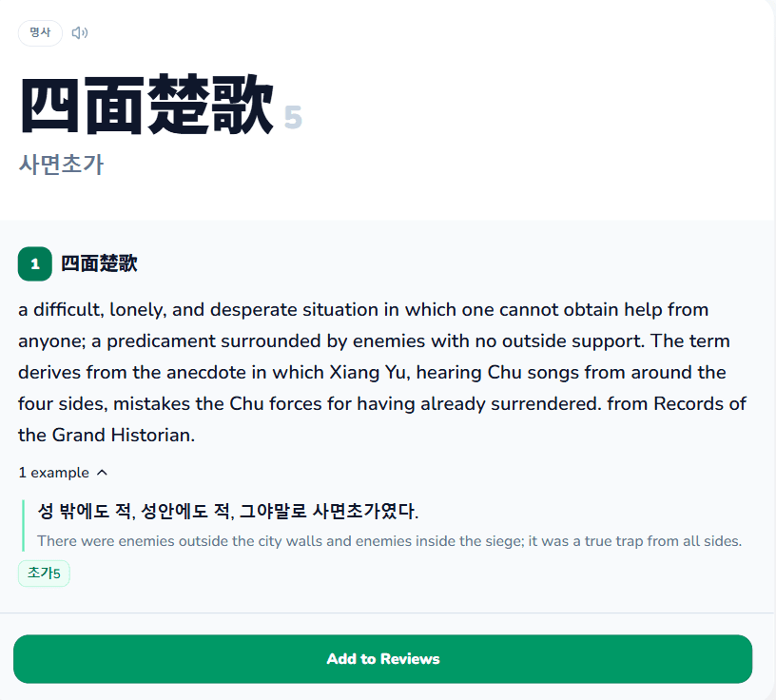Click the English translation of the example
The height and width of the screenshot is (700, 776).
pos(390,540)
